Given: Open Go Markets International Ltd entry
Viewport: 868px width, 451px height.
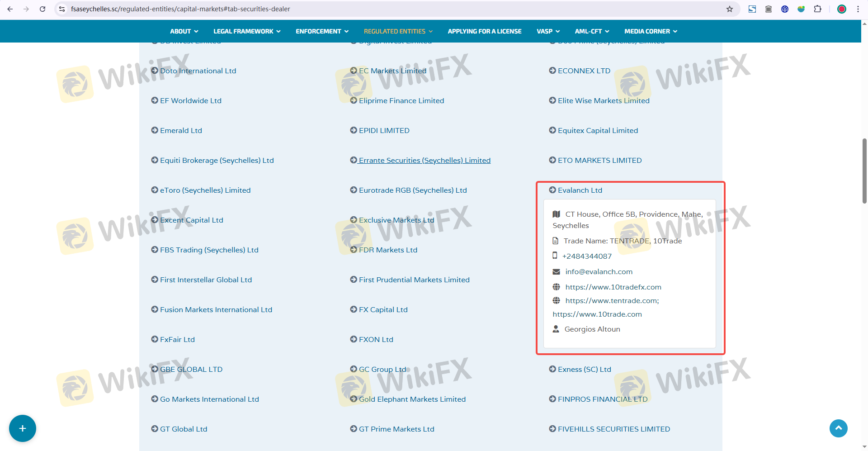Looking at the screenshot, I should click(x=209, y=399).
